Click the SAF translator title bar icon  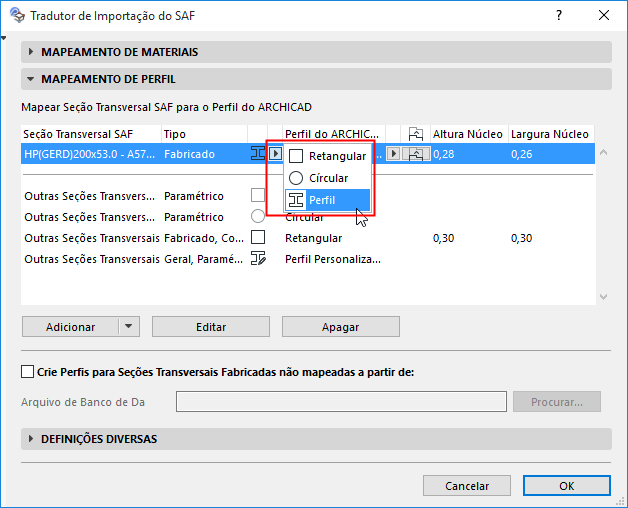(17, 15)
